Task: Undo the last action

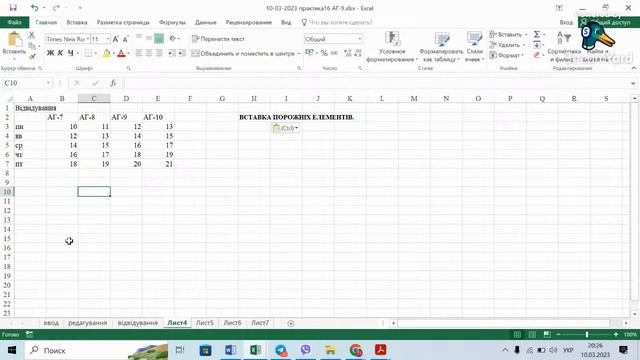Action: coord(34,8)
